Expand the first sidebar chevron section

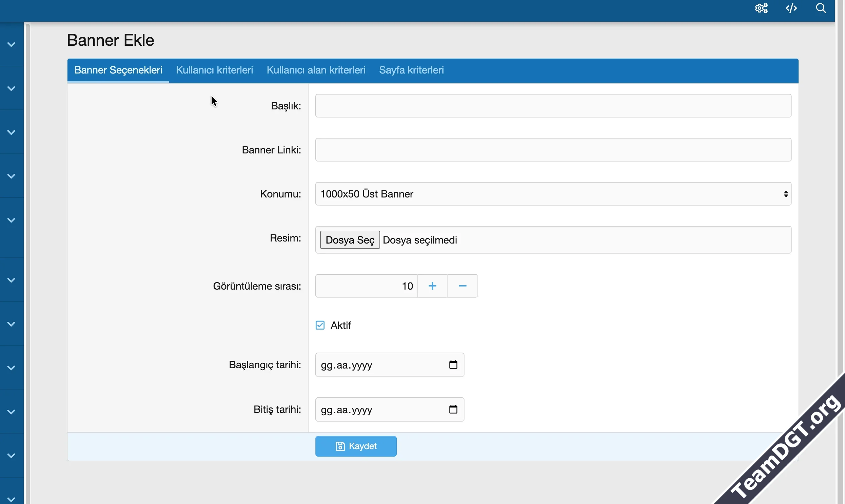coord(11,44)
